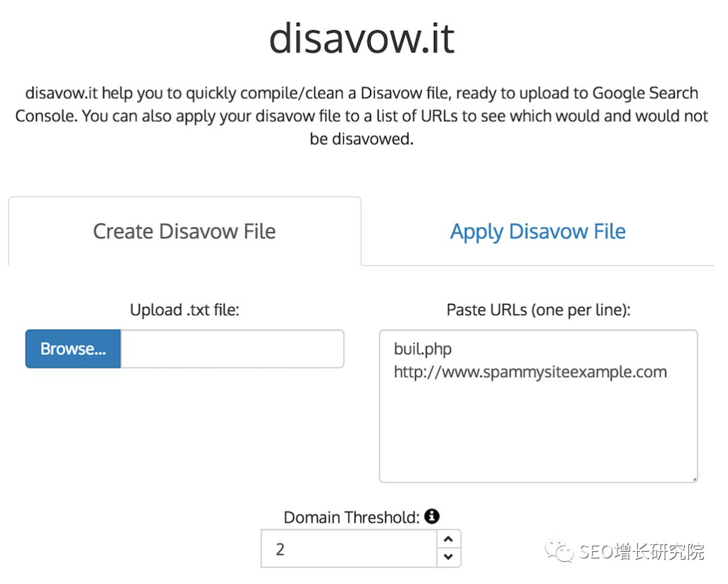Click 'be disavowed.' line of description

click(362, 139)
